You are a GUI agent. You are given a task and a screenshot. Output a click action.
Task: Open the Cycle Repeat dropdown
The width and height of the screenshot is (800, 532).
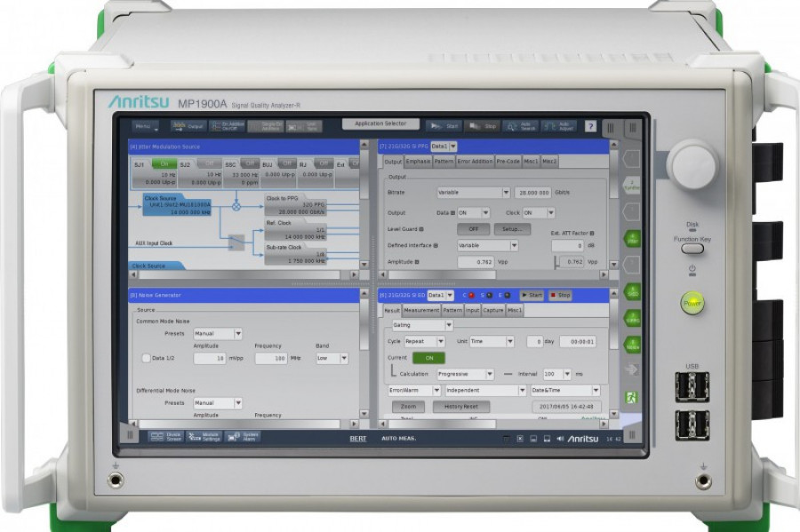425,341
